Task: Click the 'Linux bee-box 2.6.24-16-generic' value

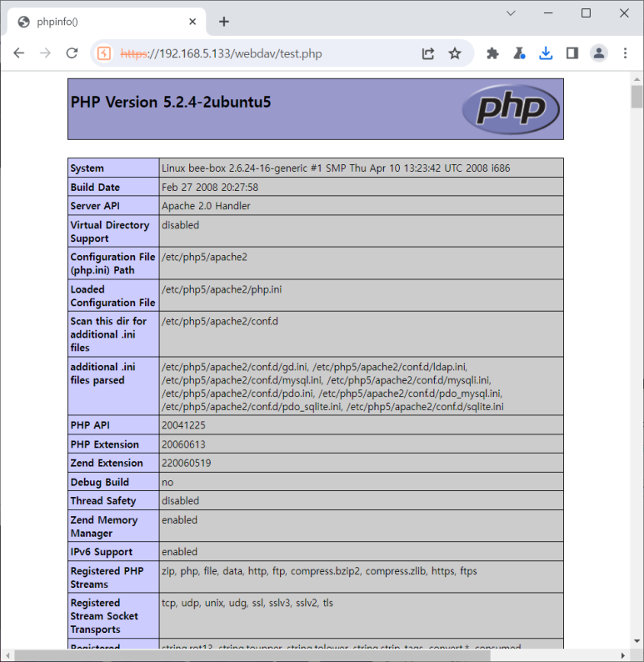Action: (336, 168)
